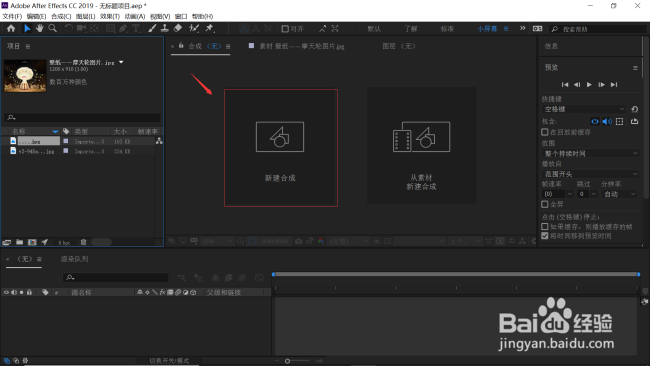
Task: Select the Pen tool
Action: coord(123,28)
